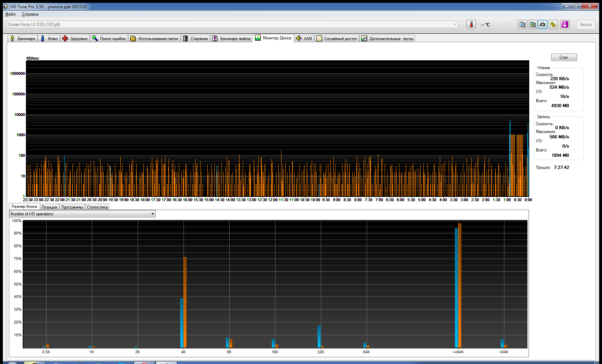Screen dimensions: 602x364
Task: Click the tall orange <=64K bar in chart
Action: (x=460, y=286)
